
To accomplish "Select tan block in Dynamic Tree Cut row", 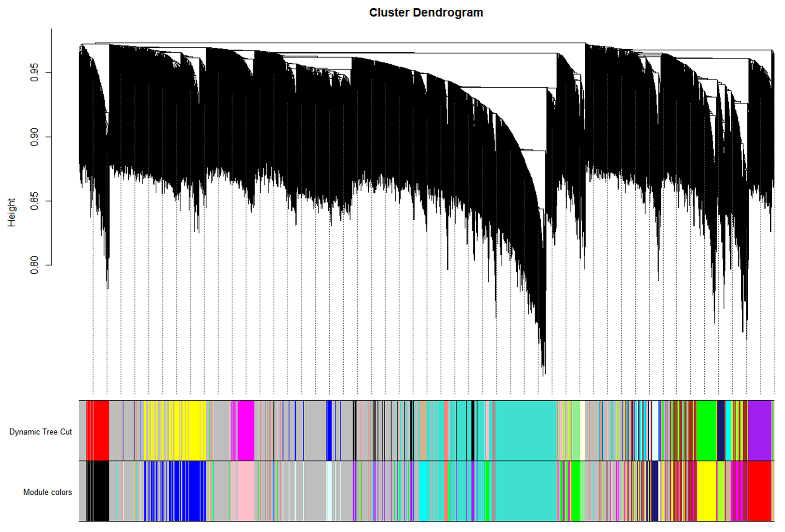I will [x=423, y=430].
